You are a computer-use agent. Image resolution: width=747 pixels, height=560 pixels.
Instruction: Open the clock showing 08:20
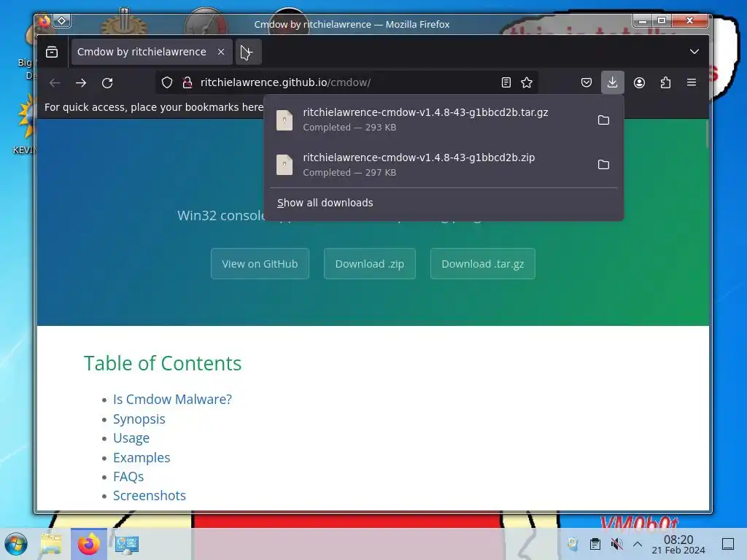tap(678, 544)
